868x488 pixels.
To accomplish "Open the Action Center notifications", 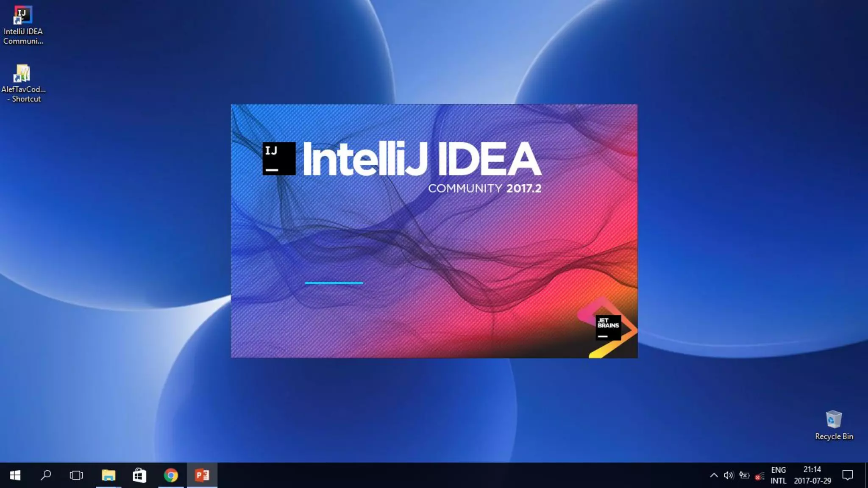I will coord(848,475).
